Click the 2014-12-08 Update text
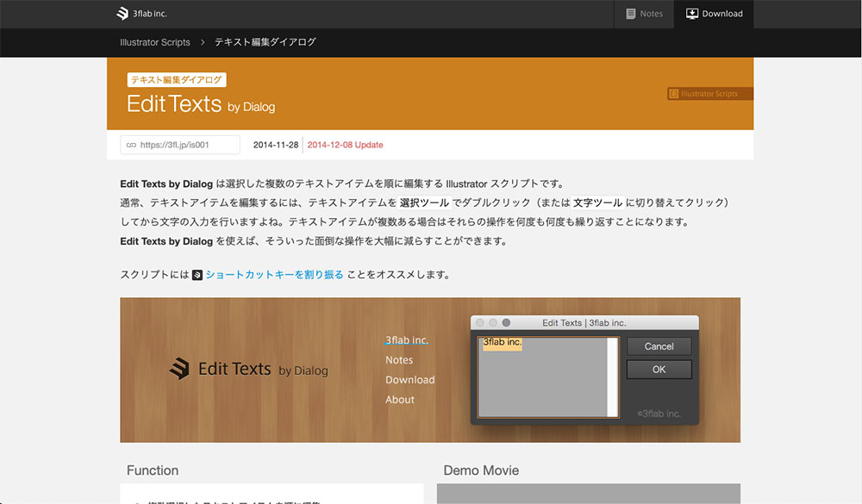862x504 pixels. pyautogui.click(x=346, y=145)
